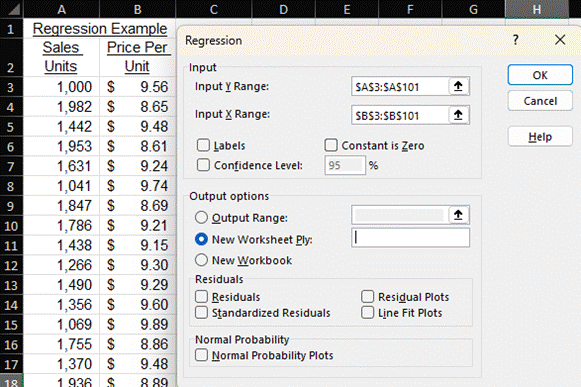Click the Cancel button

tap(540, 101)
